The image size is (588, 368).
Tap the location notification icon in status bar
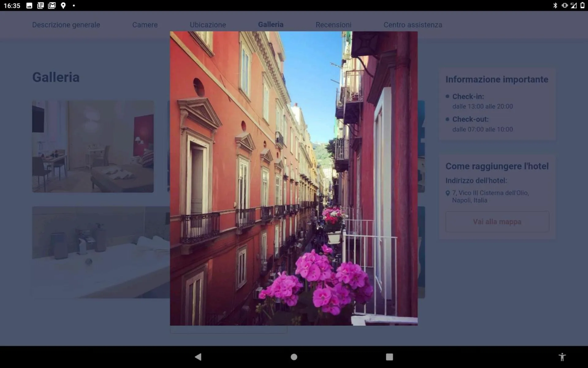click(x=63, y=6)
